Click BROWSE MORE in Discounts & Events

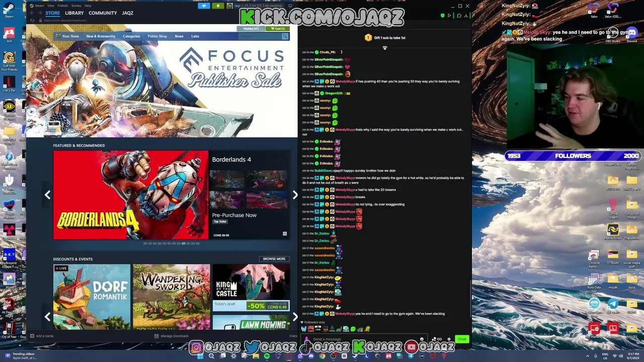274,259
